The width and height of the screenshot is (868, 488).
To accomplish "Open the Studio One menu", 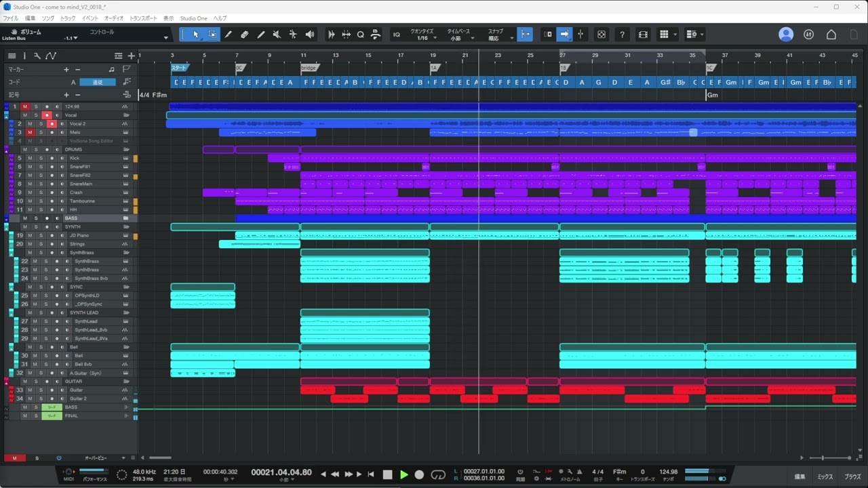I will (193, 18).
